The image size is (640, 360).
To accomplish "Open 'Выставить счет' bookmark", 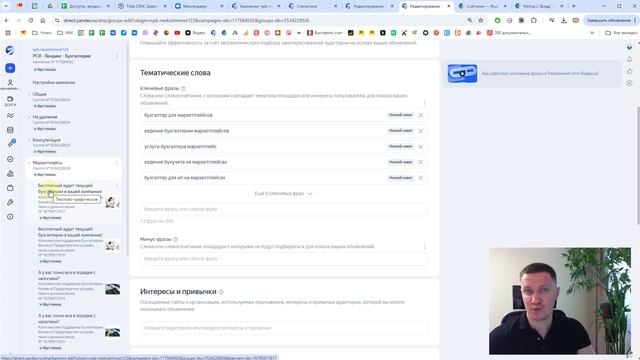I will (x=324, y=33).
